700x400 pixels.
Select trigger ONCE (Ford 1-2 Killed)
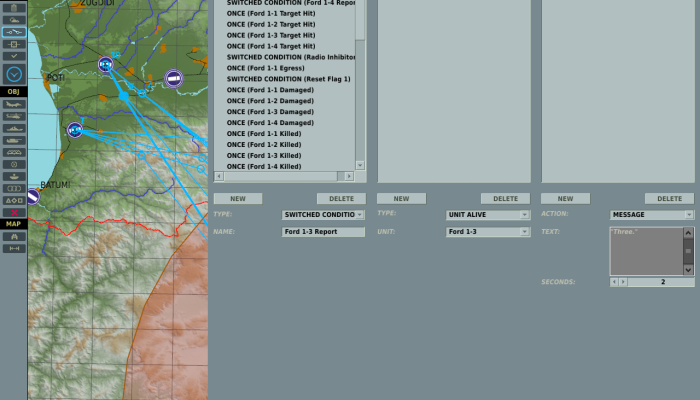[x=264, y=145]
